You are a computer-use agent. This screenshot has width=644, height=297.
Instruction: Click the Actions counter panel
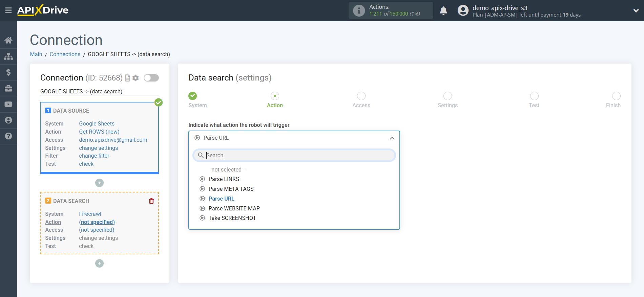(x=391, y=10)
